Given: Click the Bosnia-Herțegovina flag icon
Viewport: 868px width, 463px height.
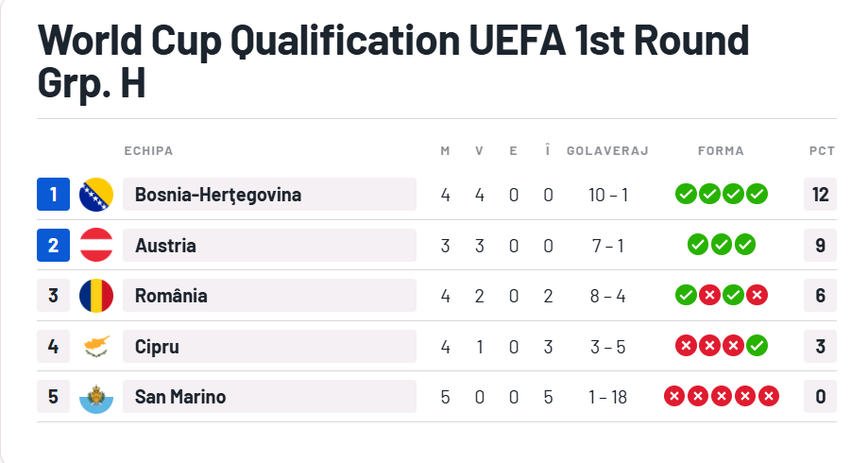Looking at the screenshot, I should pyautogui.click(x=96, y=195).
